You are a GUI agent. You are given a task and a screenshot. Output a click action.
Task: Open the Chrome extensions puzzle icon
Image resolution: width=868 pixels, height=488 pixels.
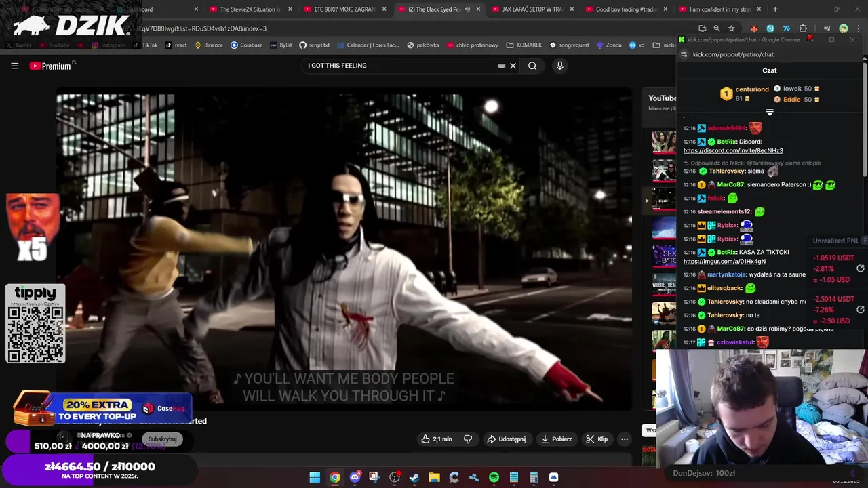point(803,28)
